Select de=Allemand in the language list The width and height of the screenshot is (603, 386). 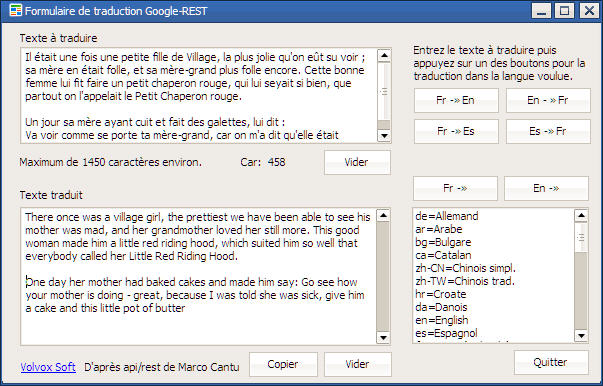click(494, 216)
